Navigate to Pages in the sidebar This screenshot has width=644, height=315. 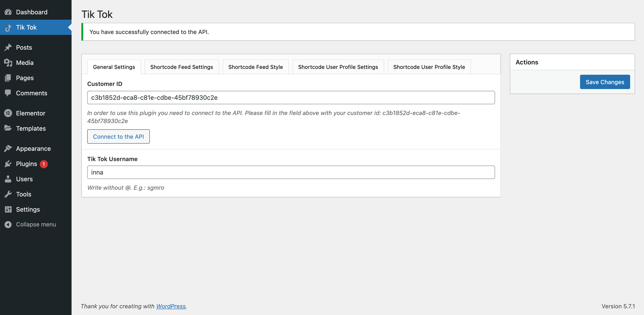click(x=36, y=78)
